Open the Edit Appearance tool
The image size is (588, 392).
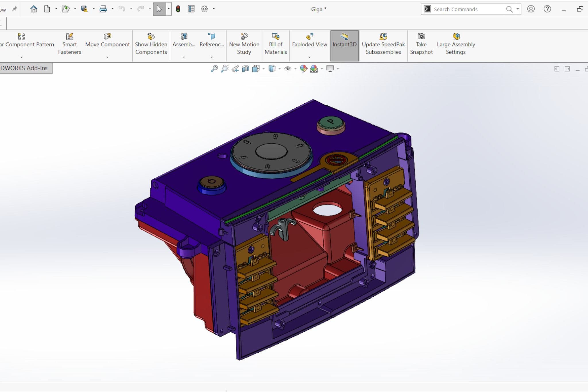tap(303, 69)
